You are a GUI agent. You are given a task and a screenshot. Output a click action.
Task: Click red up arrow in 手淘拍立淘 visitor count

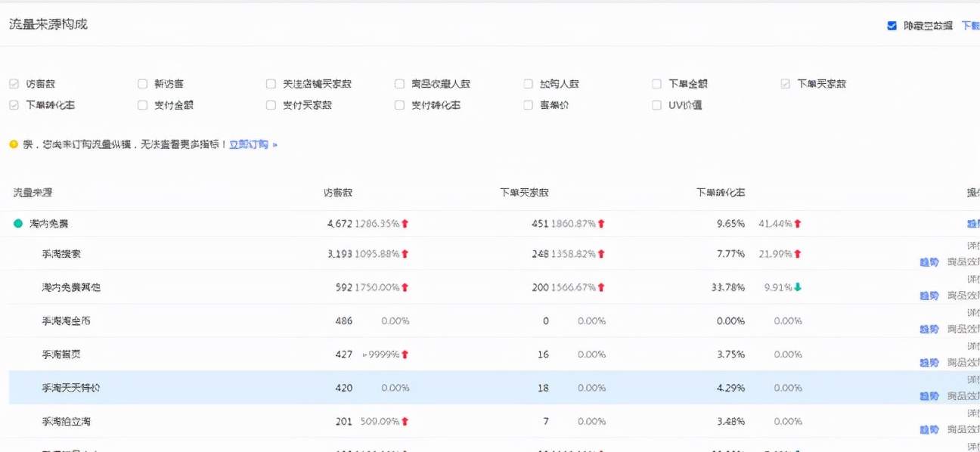405,421
